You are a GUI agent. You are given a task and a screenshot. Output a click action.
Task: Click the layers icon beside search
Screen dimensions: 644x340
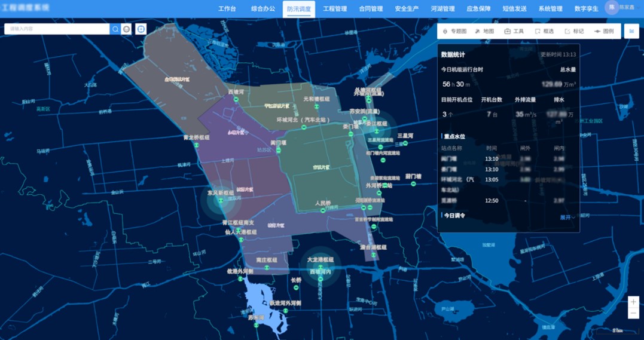(126, 29)
